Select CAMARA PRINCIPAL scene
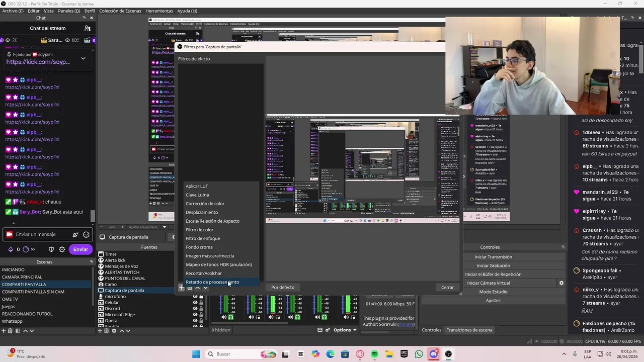 (x=45, y=277)
